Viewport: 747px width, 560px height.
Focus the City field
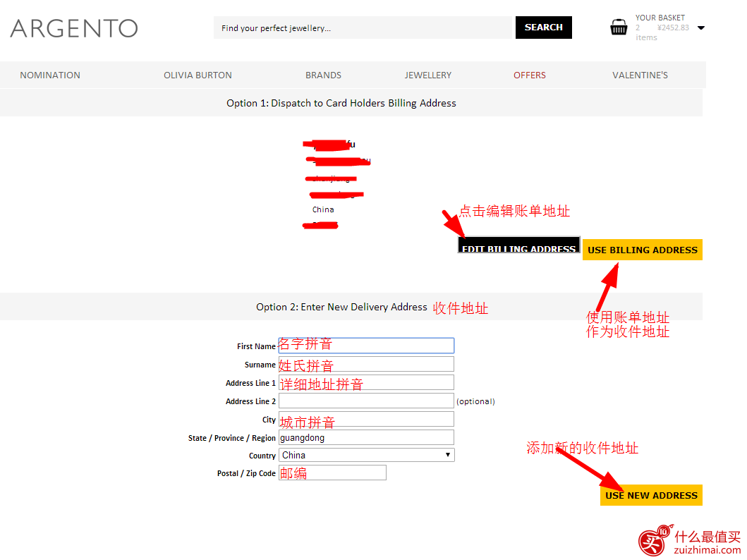[x=366, y=419]
